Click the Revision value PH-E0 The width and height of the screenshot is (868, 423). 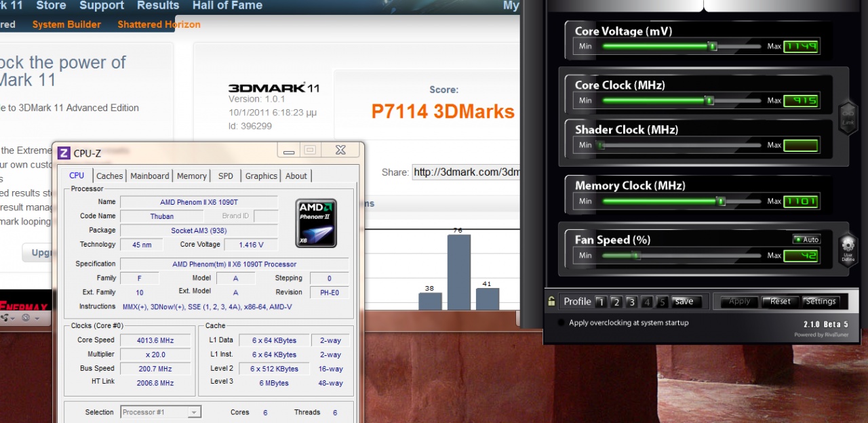click(329, 292)
